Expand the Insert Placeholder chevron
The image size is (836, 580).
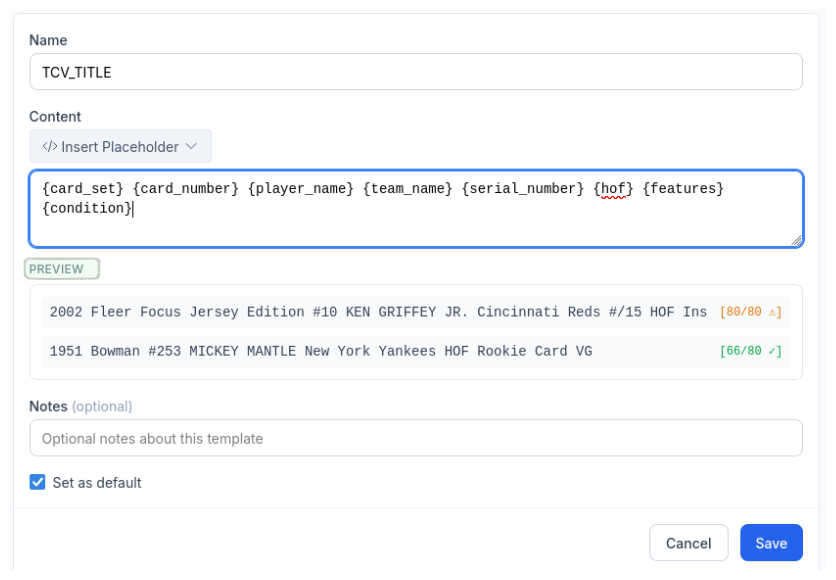click(x=190, y=146)
